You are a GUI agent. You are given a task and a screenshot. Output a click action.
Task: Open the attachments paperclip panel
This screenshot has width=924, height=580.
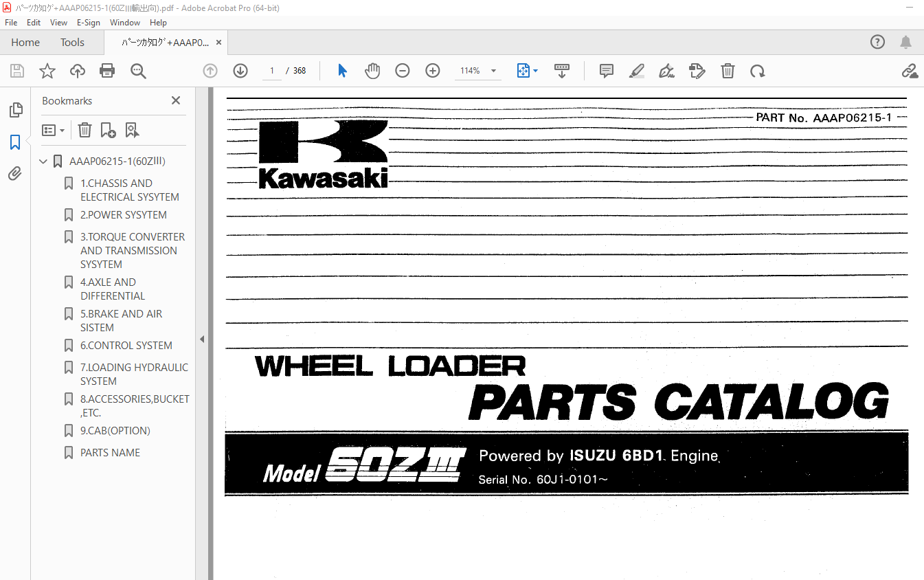15,174
